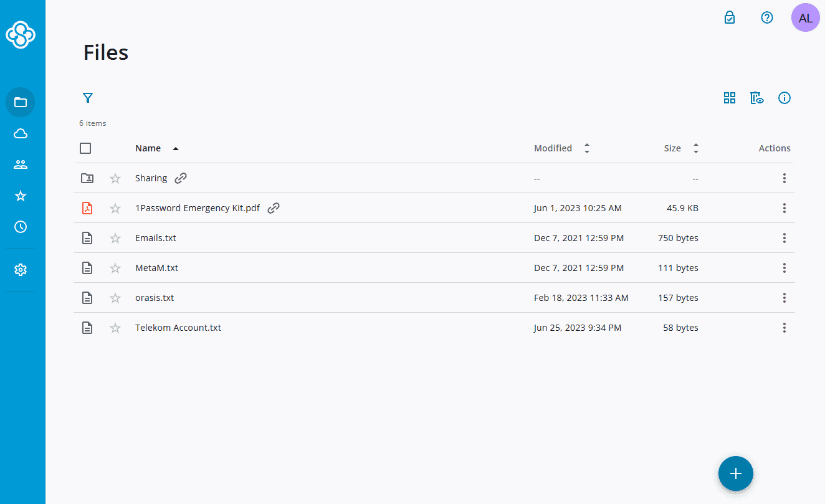Viewport: 825px width, 504px height.
Task: Click the date Jun 25, 2023 9:34 PM
Action: pos(578,328)
